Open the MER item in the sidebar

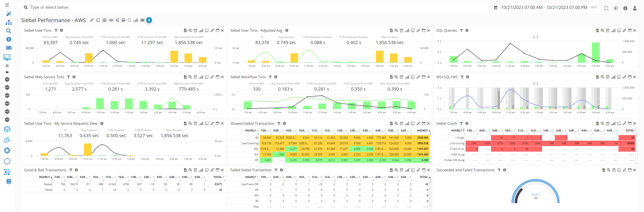point(7,95)
